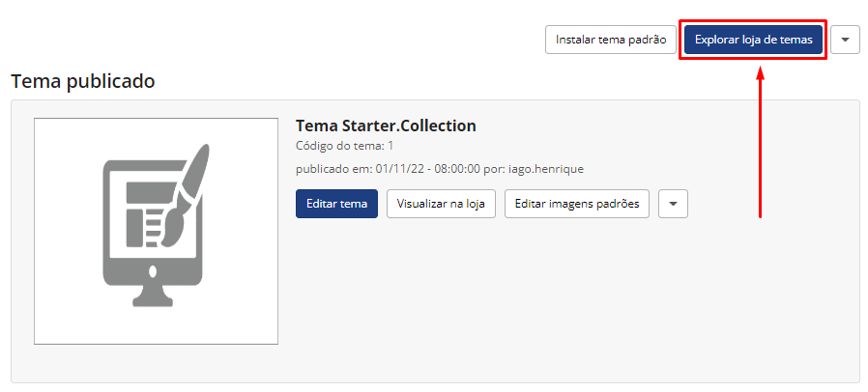Click Visualizar na loja
Image resolution: width=868 pixels, height=392 pixels.
[441, 204]
